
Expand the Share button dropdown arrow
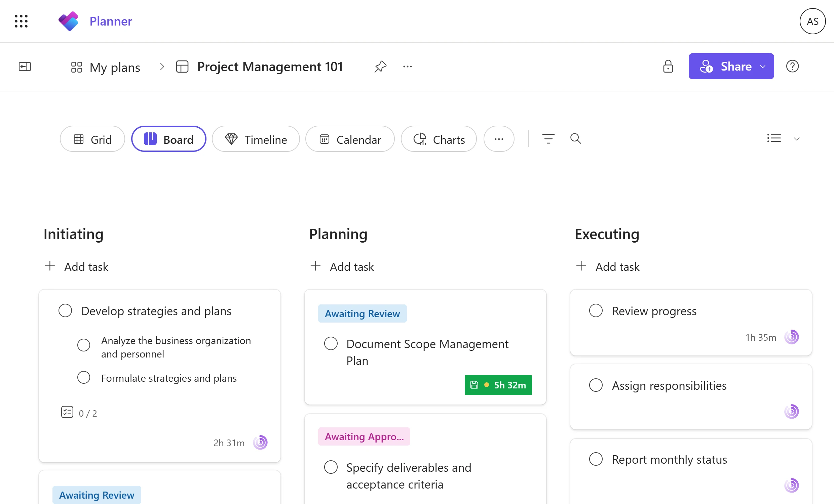[x=763, y=67]
